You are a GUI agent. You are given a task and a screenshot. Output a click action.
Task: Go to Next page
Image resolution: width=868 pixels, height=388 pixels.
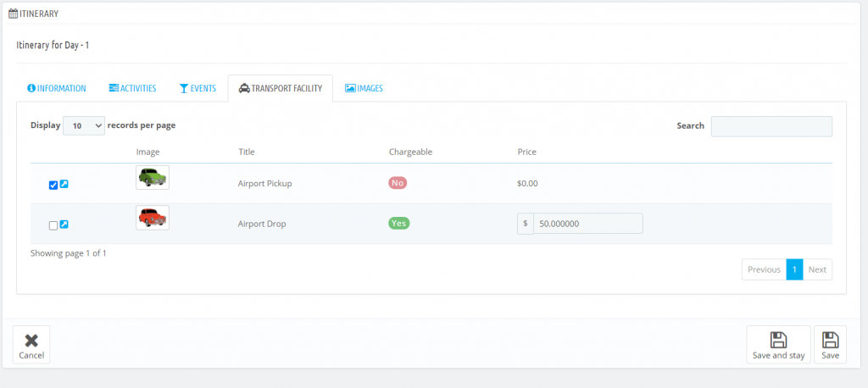(x=817, y=269)
